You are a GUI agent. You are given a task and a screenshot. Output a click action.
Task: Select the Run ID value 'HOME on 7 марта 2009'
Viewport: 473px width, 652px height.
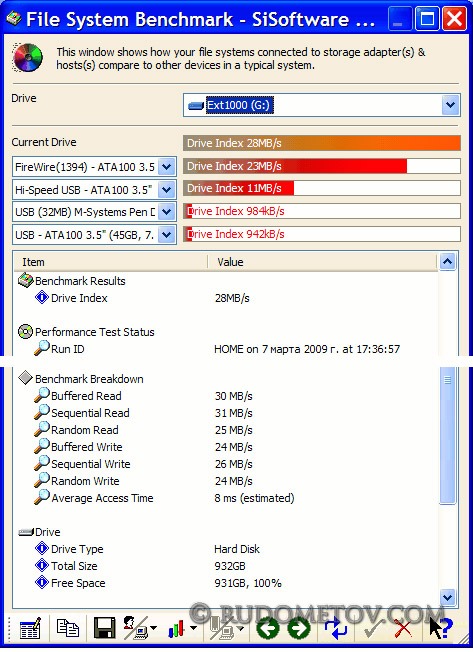tap(307, 349)
